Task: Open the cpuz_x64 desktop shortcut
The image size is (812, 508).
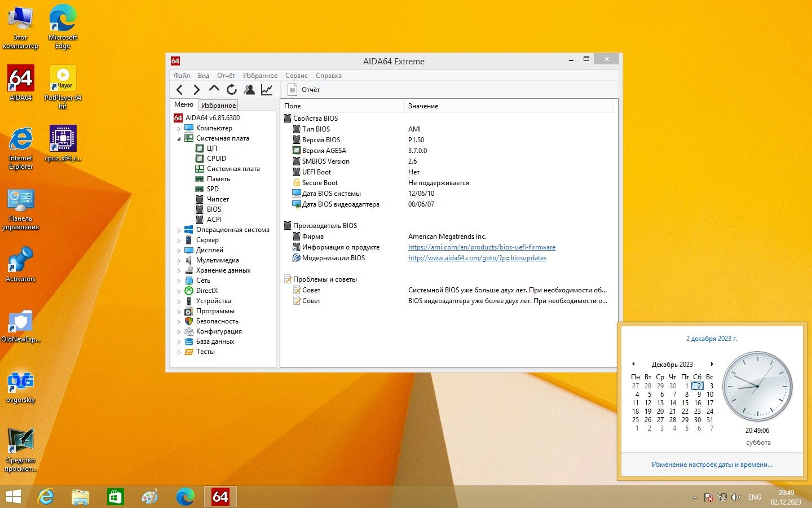Action: [x=63, y=143]
